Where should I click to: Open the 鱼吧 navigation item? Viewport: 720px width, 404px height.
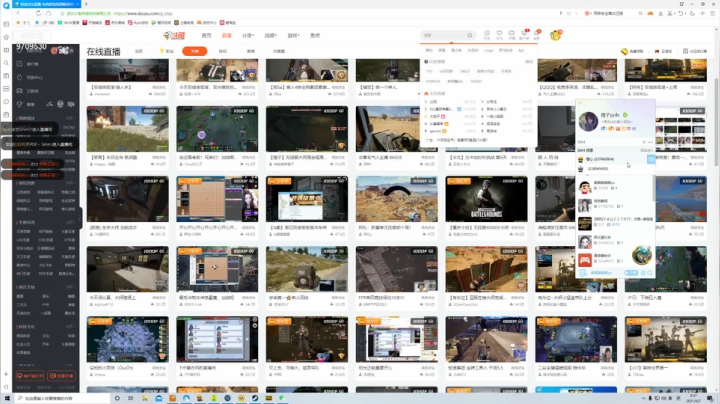[x=315, y=35]
